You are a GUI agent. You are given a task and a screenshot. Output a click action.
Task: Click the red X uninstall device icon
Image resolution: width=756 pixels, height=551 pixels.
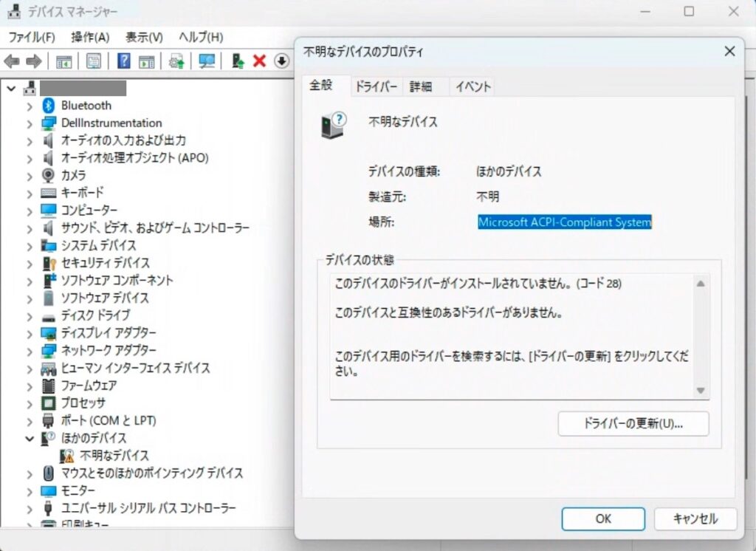pyautogui.click(x=259, y=61)
